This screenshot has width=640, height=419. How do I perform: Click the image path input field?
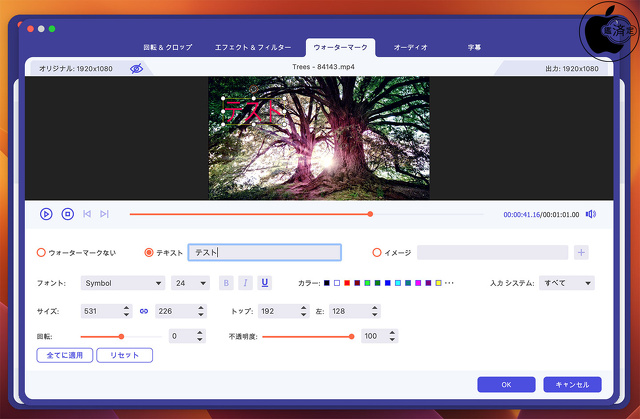click(492, 253)
